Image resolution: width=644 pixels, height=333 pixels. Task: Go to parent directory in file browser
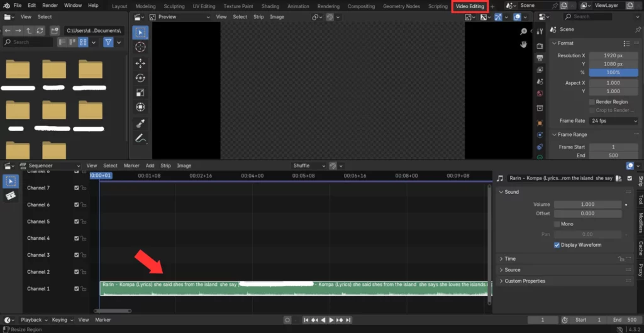(x=29, y=31)
